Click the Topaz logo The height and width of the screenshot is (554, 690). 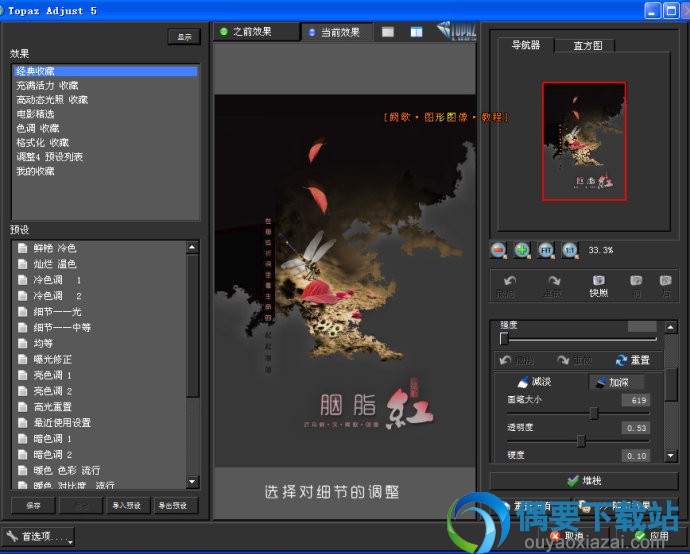click(x=457, y=31)
